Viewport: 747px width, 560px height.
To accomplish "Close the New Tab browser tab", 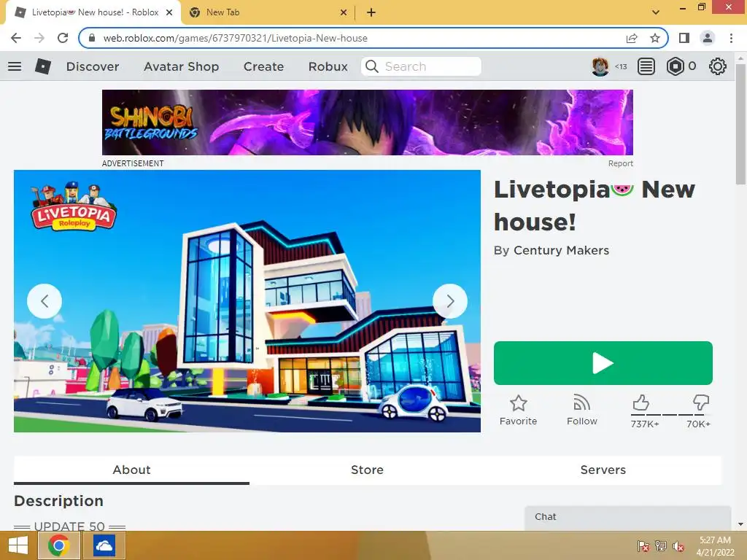I will click(x=344, y=13).
